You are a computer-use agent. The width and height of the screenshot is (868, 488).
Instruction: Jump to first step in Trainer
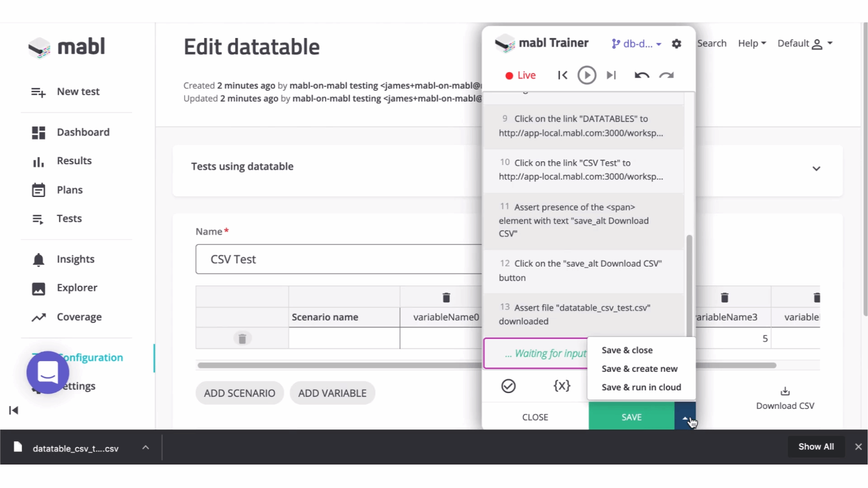pos(562,75)
